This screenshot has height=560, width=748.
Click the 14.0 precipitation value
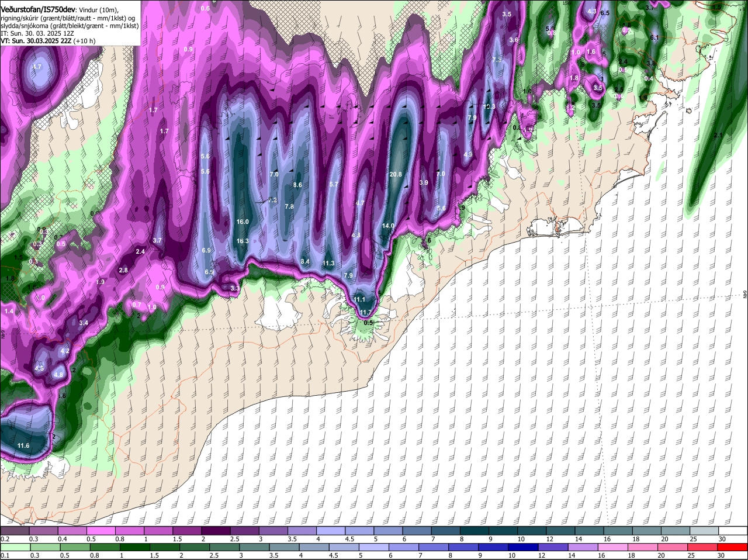click(388, 226)
